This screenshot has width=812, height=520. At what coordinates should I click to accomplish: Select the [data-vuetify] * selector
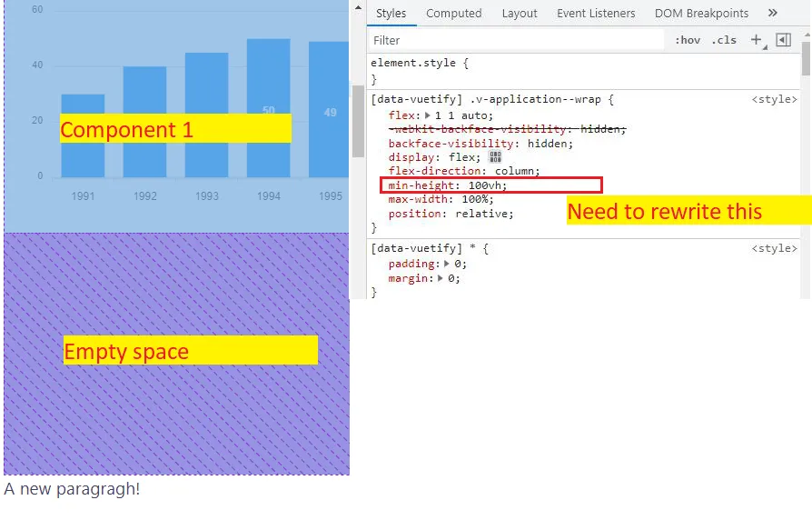pyautogui.click(x=422, y=249)
